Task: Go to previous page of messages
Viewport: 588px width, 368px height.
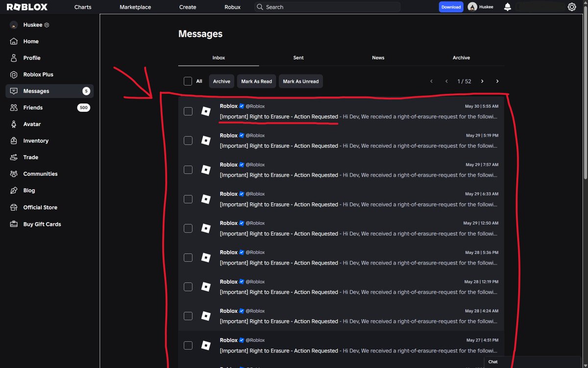Action: (446, 81)
